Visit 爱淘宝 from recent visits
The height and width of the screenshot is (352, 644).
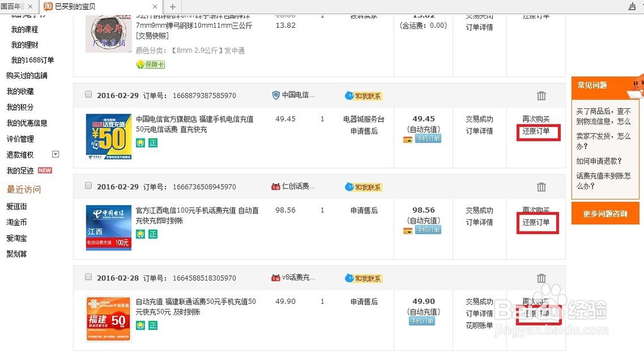click(17, 238)
